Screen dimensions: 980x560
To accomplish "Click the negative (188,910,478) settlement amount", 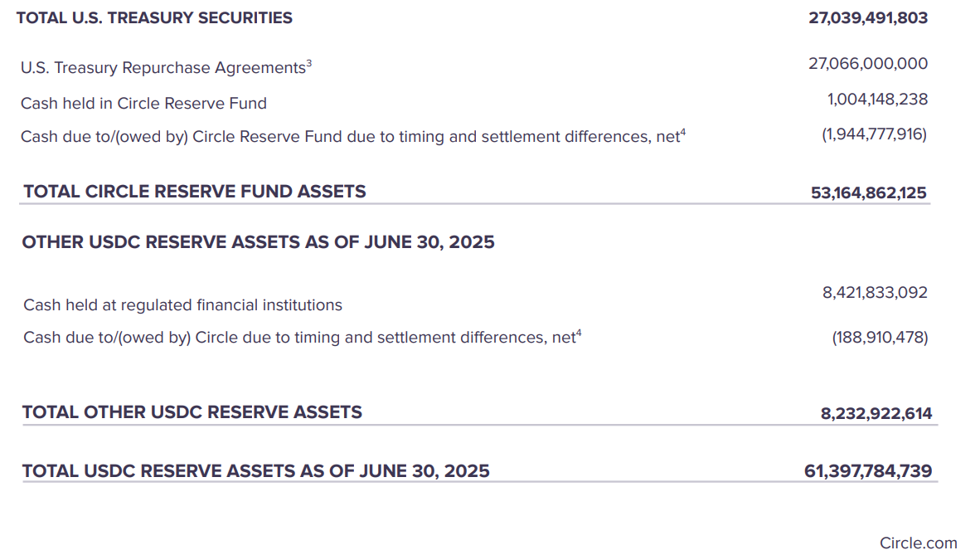I will 880,338.
